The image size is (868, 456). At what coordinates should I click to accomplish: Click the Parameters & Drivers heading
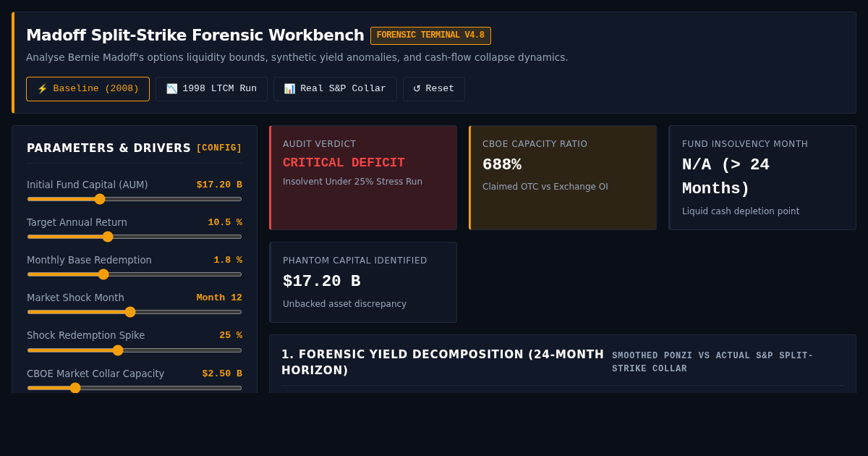(109, 148)
